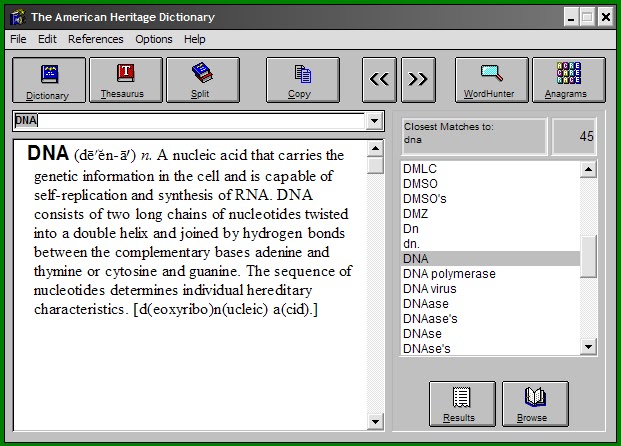Open the File menu

18,39
